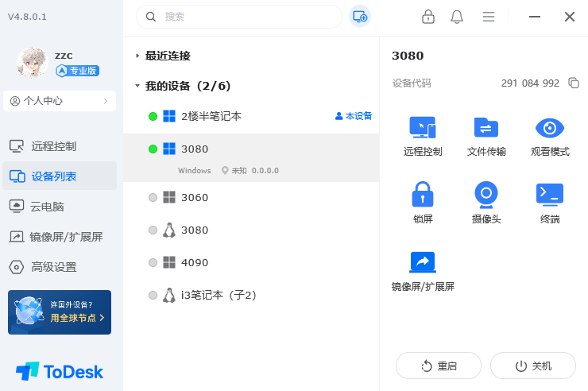Click the 本设备 label
Image resolution: width=588 pixels, height=391 pixels.
(354, 116)
